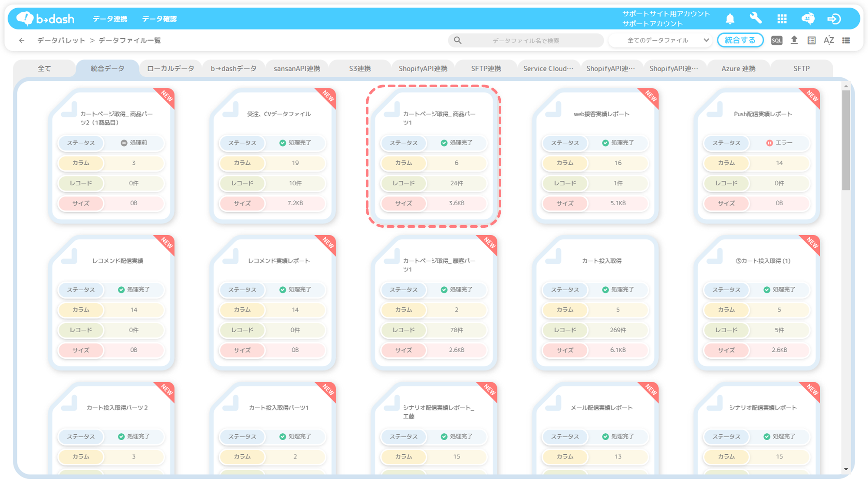
Task: Click the back arrow
Action: point(22,40)
